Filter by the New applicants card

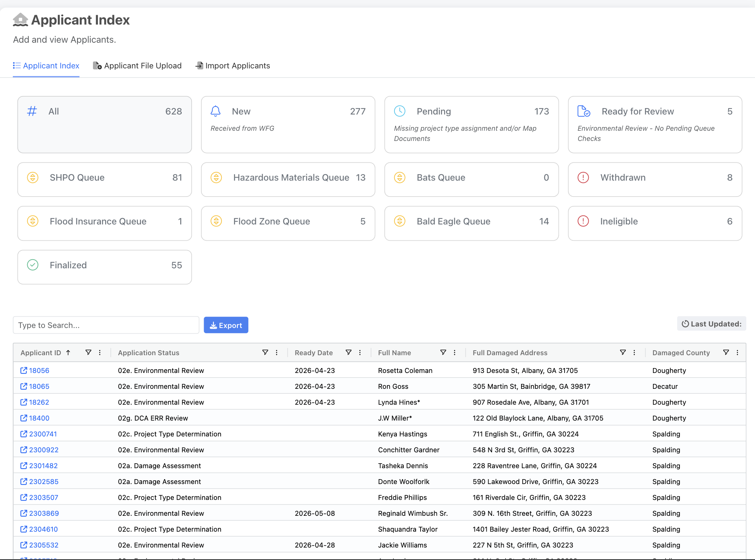tap(288, 124)
